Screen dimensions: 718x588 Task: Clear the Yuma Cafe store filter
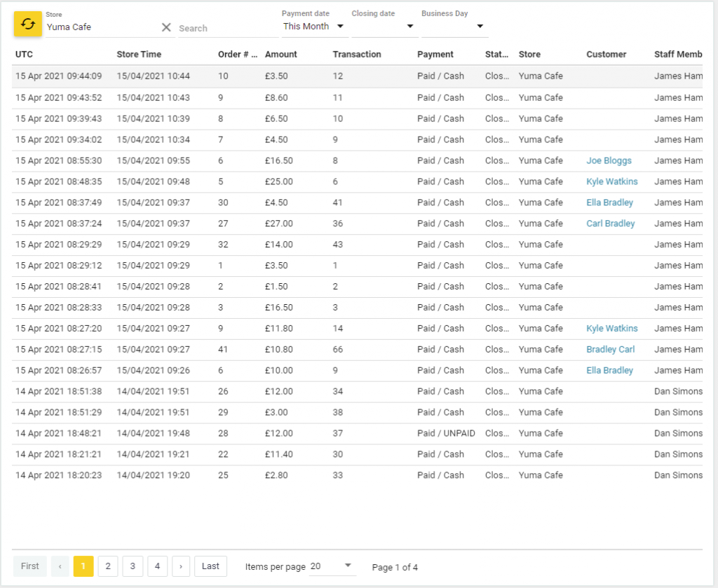pos(166,27)
